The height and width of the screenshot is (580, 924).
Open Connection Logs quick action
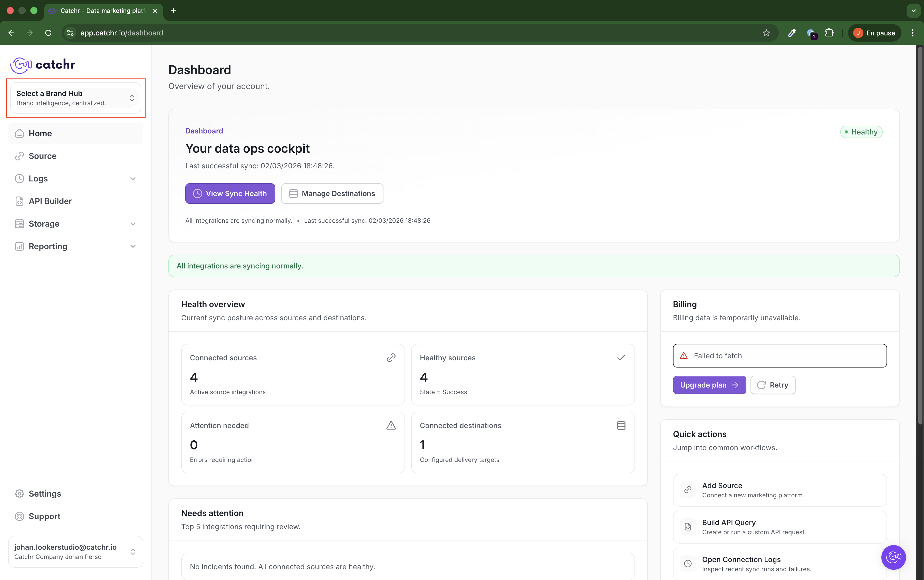click(x=779, y=564)
